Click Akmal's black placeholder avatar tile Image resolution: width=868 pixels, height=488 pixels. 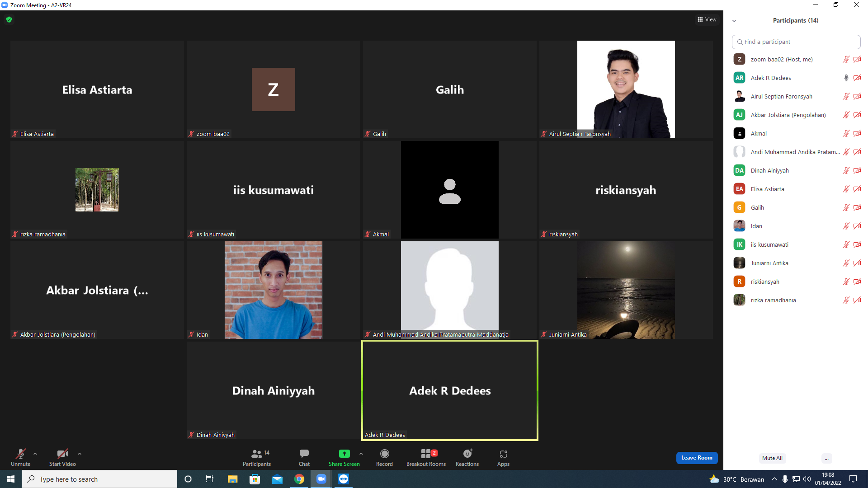[450, 190]
